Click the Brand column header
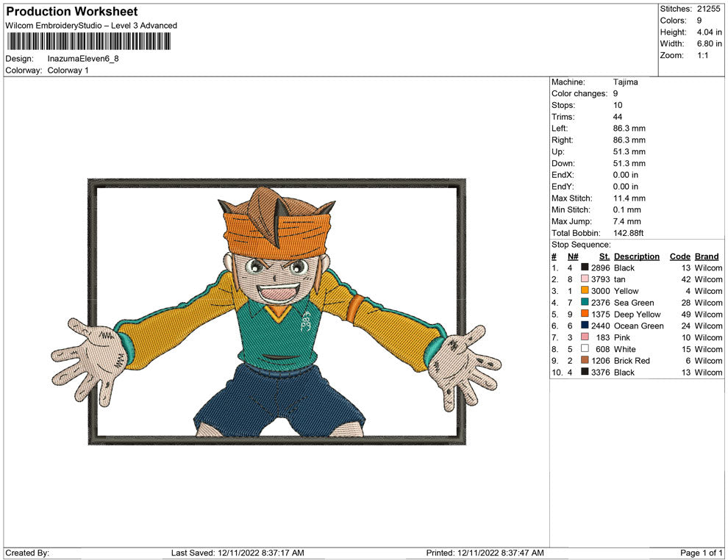 (x=707, y=256)
